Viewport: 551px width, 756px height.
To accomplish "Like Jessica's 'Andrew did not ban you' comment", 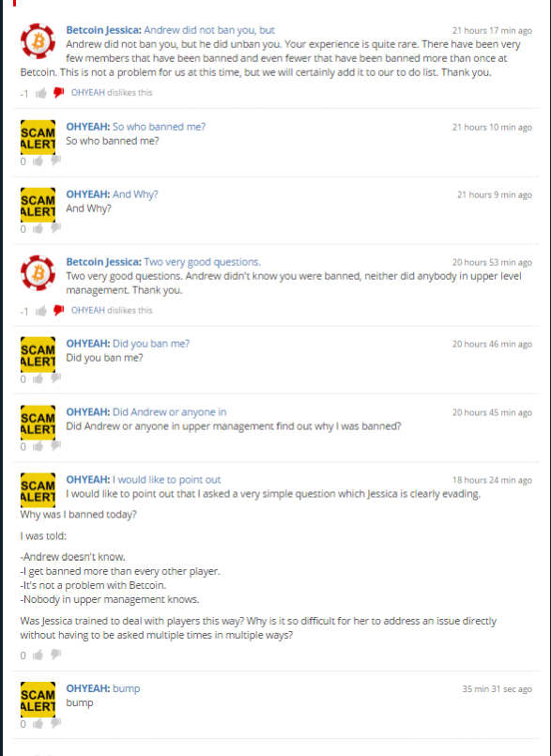I will pos(41,93).
